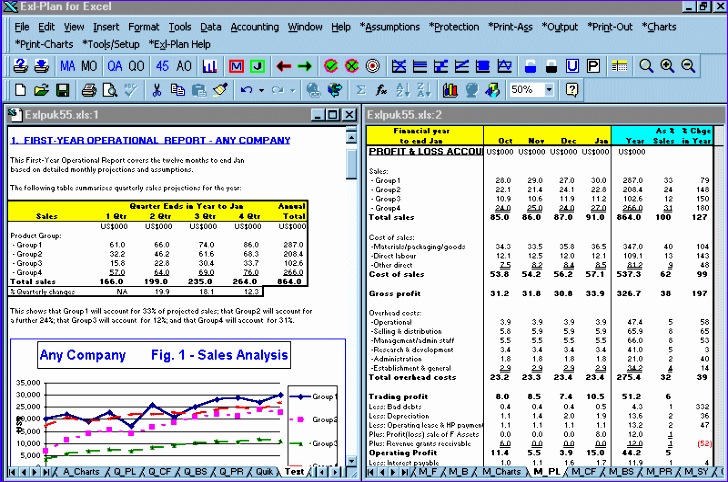Open the *Assumptions menu

point(390,27)
